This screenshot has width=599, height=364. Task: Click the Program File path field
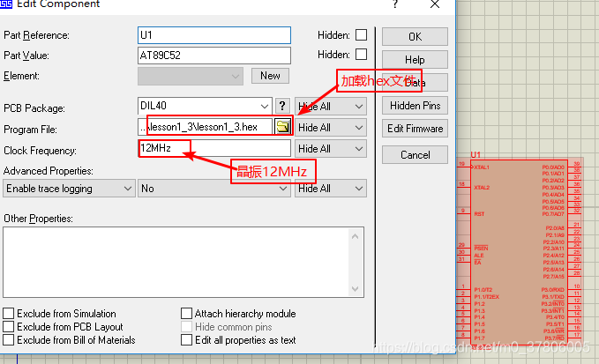[x=206, y=127]
